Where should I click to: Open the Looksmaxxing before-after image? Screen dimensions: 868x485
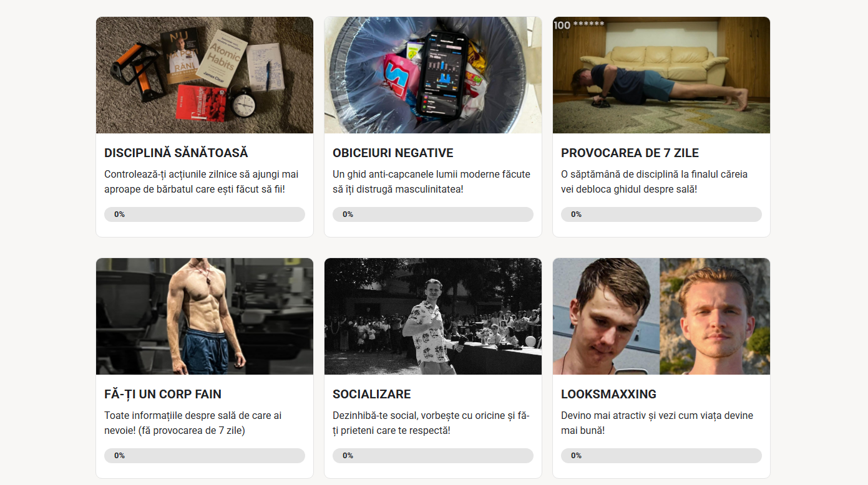coord(661,316)
